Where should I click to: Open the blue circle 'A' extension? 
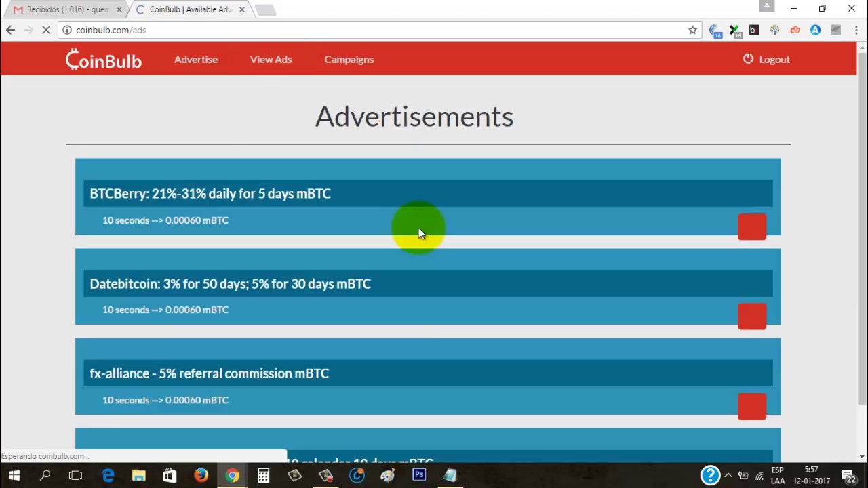[815, 30]
